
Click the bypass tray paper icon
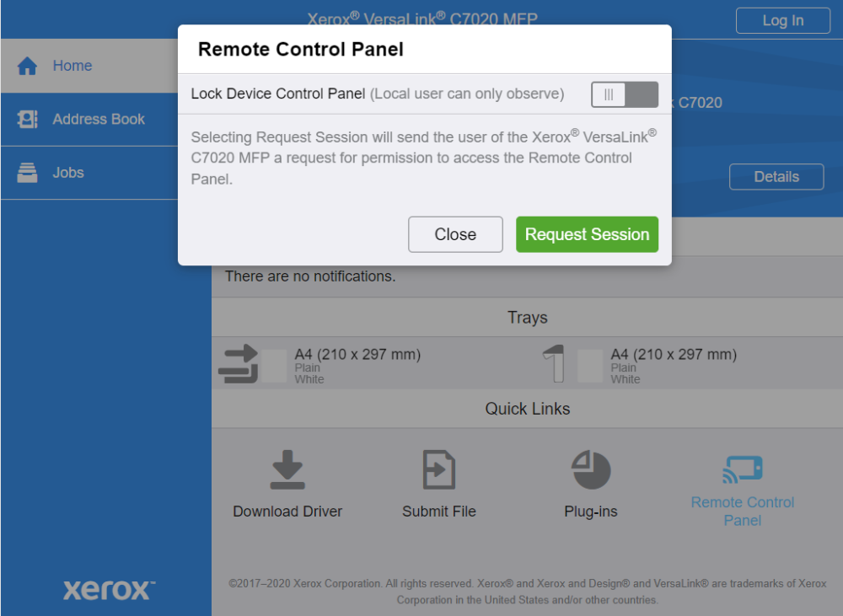[x=240, y=361]
